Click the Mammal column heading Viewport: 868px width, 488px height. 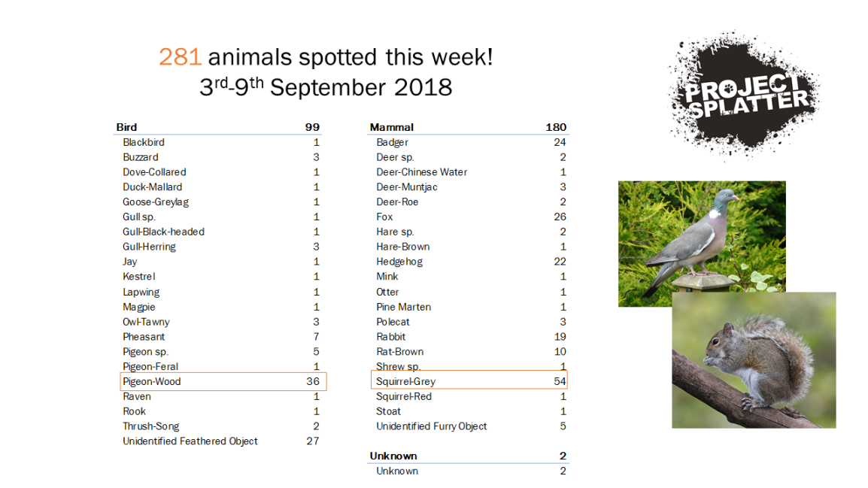coord(392,127)
